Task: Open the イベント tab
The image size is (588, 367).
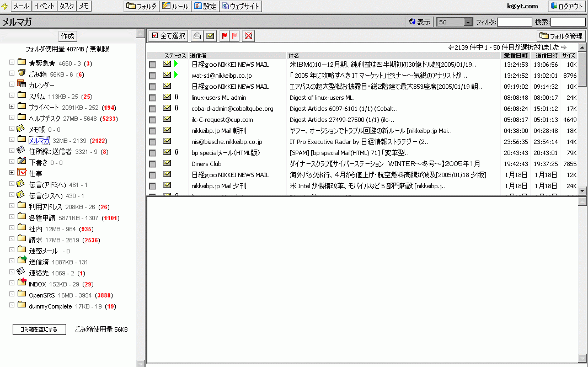Action: point(44,6)
